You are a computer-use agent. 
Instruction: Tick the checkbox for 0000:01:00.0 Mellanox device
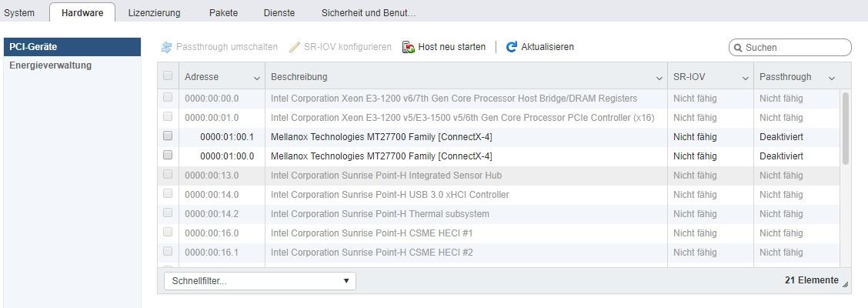168,155
